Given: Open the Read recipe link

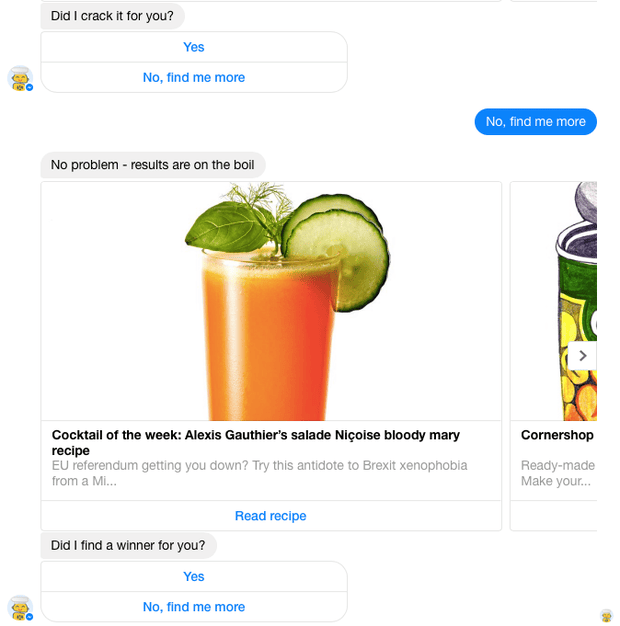Looking at the screenshot, I should pos(271,516).
